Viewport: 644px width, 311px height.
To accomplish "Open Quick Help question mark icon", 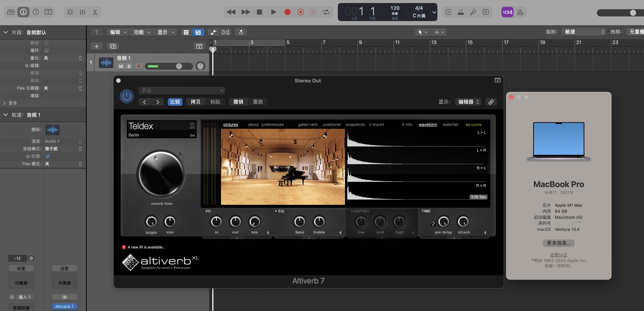I will (36, 12).
